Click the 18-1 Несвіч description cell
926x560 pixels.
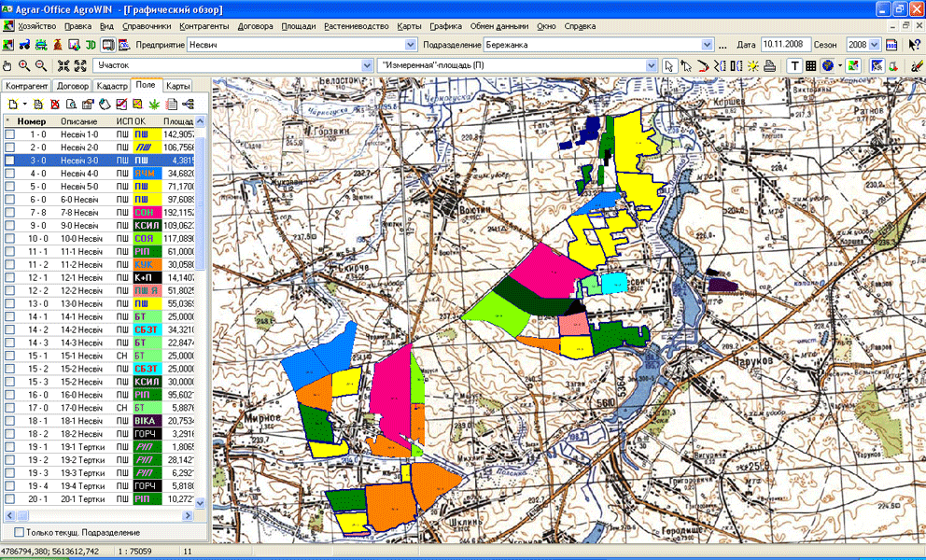pos(81,421)
